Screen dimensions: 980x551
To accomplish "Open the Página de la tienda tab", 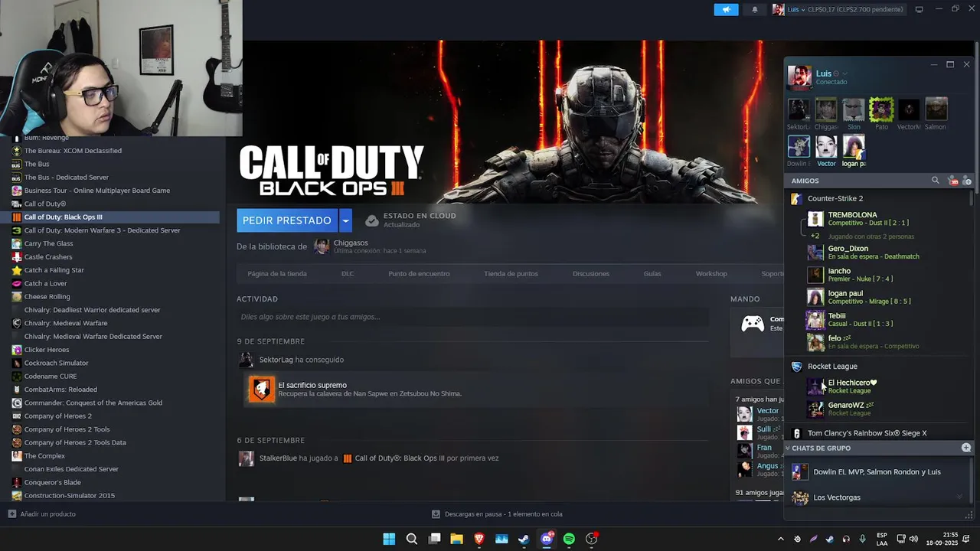I will tap(277, 273).
